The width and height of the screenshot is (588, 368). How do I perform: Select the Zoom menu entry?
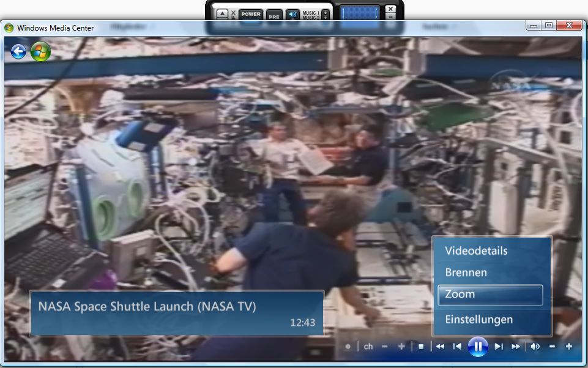pos(490,295)
